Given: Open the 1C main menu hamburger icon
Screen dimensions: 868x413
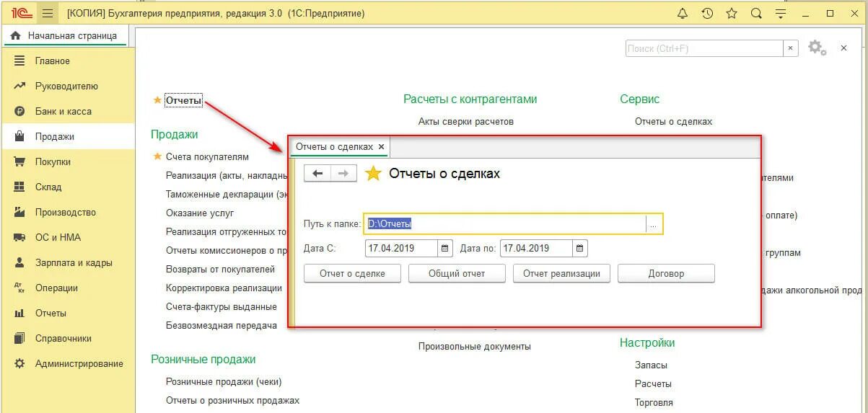Looking at the screenshot, I should (48, 14).
